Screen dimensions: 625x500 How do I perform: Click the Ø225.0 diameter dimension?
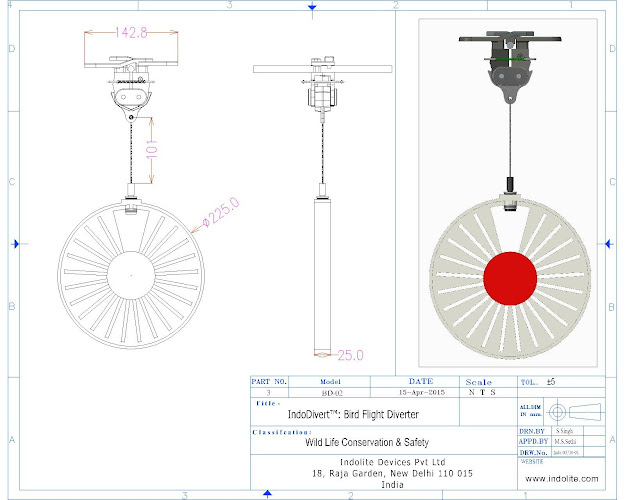pos(221,212)
